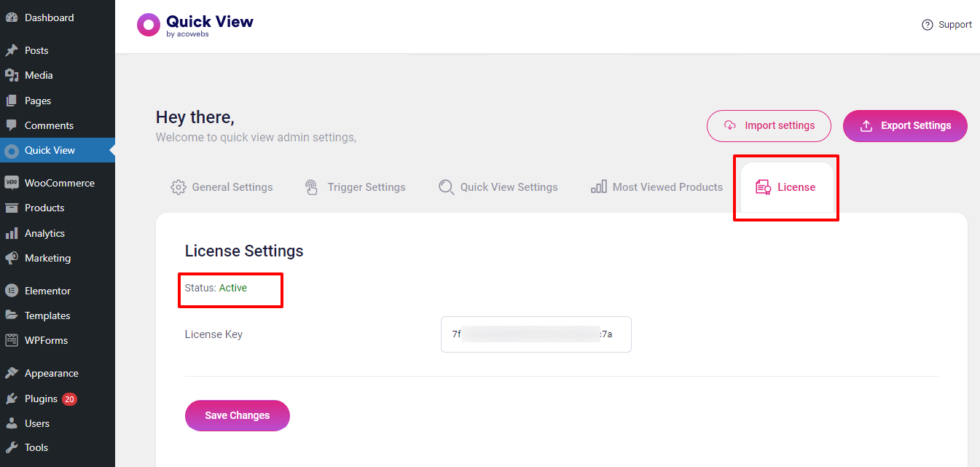Click the Analytics bar chart icon
Image resolution: width=980 pixels, height=467 pixels.
point(12,233)
